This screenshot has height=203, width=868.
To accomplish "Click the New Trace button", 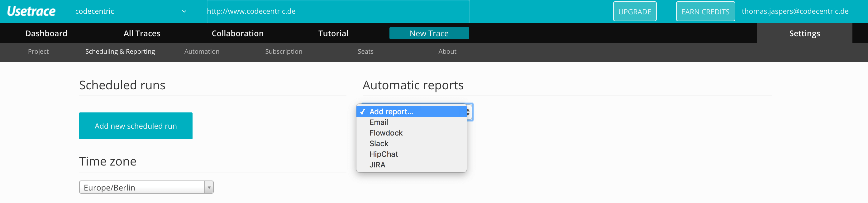I will coord(429,33).
